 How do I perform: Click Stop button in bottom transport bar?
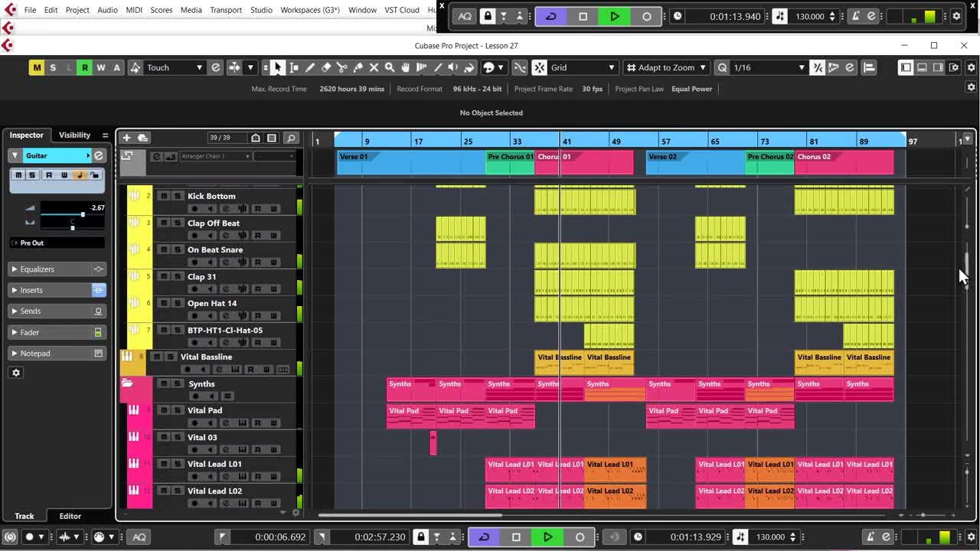tap(516, 537)
